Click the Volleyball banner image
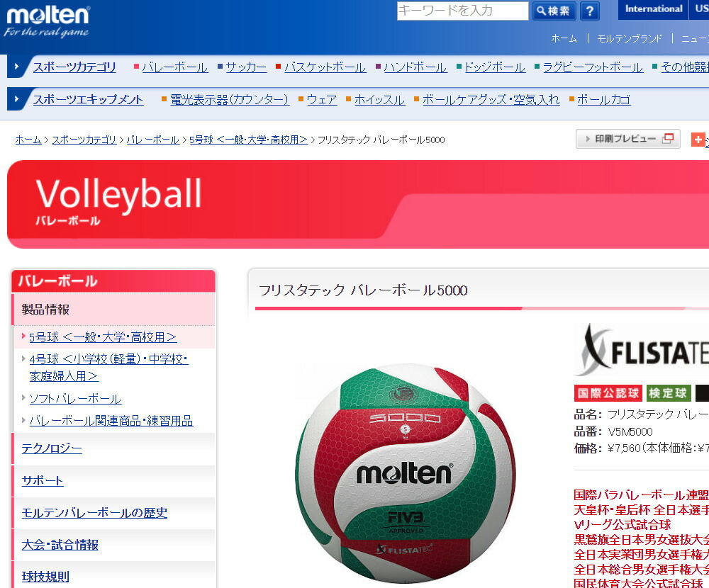The height and width of the screenshot is (588, 709). pos(358,204)
